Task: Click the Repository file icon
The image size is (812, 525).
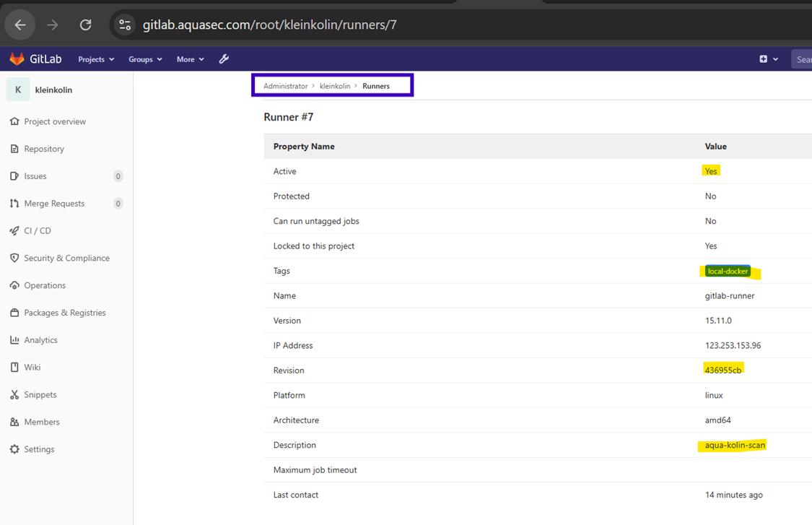Action: pyautogui.click(x=14, y=149)
